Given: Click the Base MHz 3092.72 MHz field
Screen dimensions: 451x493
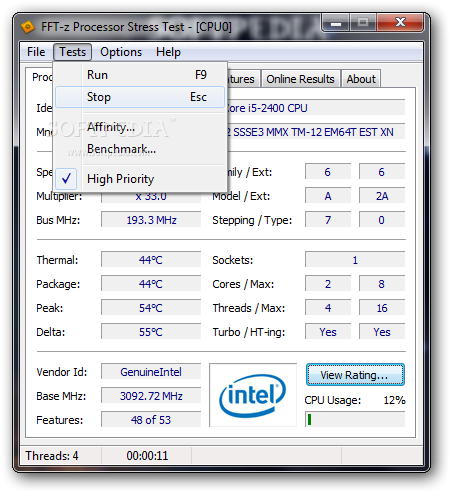Looking at the screenshot, I should (x=151, y=396).
